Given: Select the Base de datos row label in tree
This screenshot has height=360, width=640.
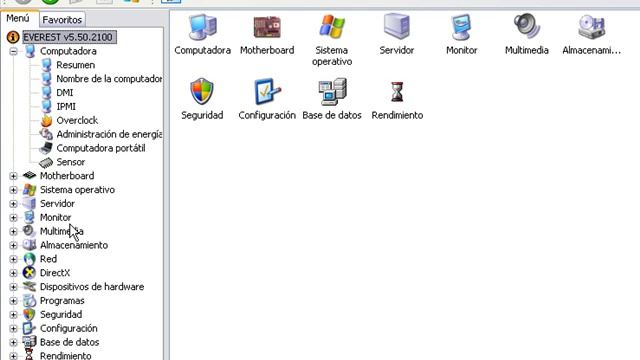Looking at the screenshot, I should (x=69, y=342).
